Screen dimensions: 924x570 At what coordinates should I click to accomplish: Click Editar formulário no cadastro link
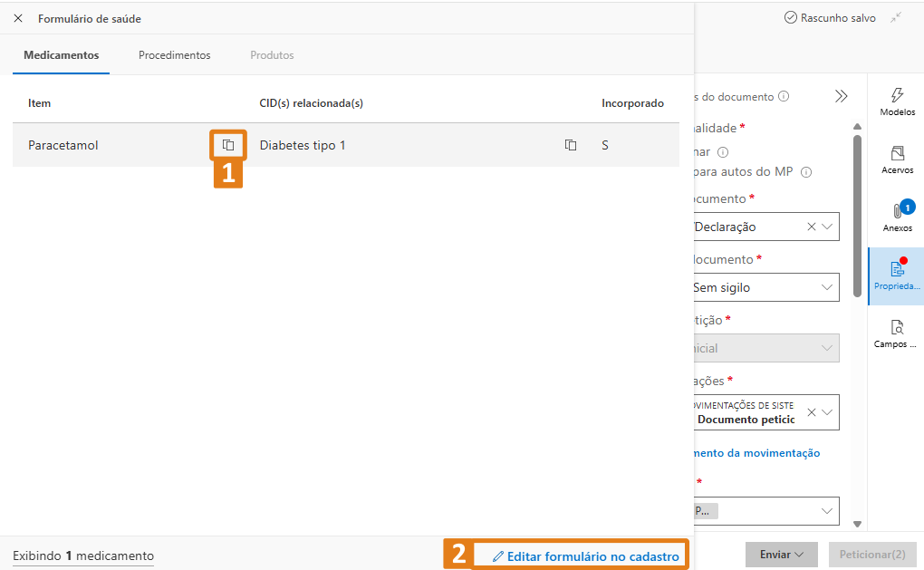pos(586,556)
